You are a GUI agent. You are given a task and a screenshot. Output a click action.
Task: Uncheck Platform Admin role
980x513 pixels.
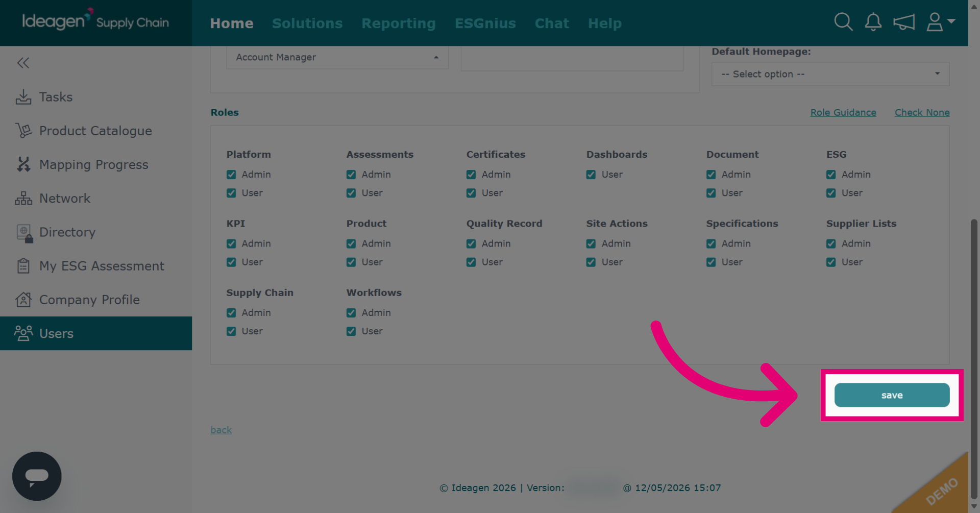click(231, 175)
